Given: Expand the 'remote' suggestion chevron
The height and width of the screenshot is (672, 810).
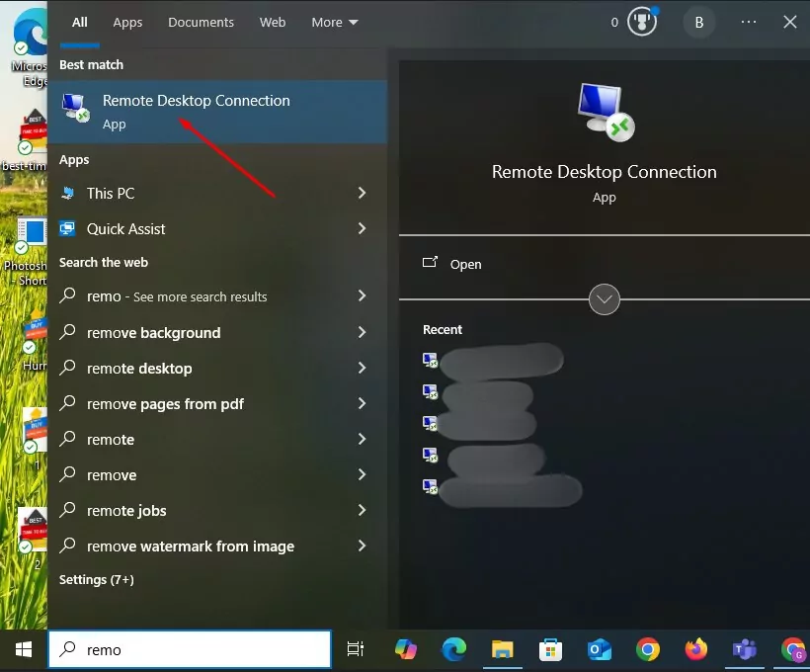Looking at the screenshot, I should [x=363, y=439].
